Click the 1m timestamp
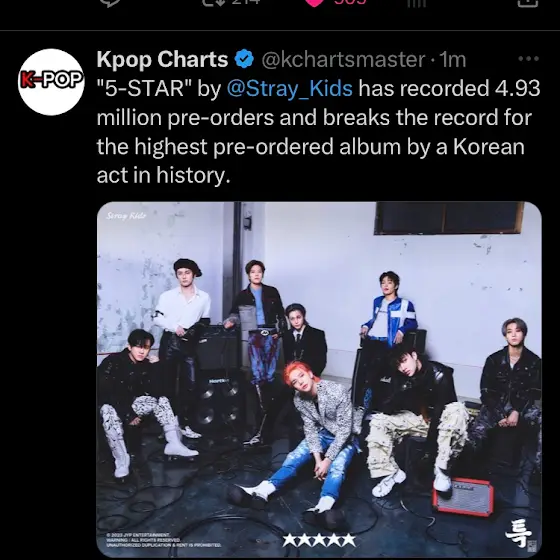Image resolution: width=560 pixels, height=560 pixels. (x=453, y=60)
